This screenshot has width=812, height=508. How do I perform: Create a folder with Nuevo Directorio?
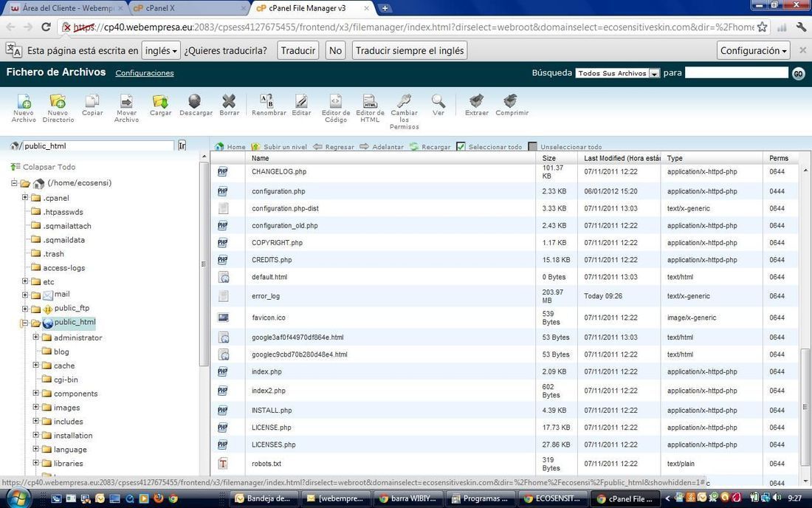point(58,108)
